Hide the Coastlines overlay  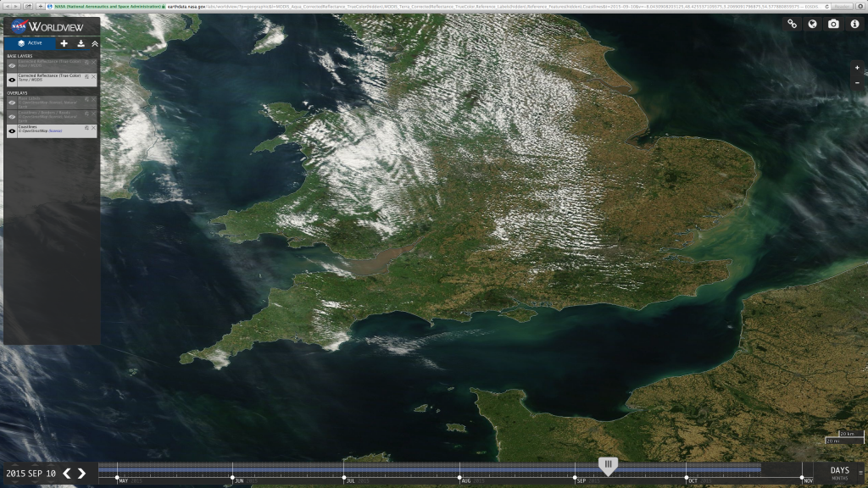click(12, 131)
